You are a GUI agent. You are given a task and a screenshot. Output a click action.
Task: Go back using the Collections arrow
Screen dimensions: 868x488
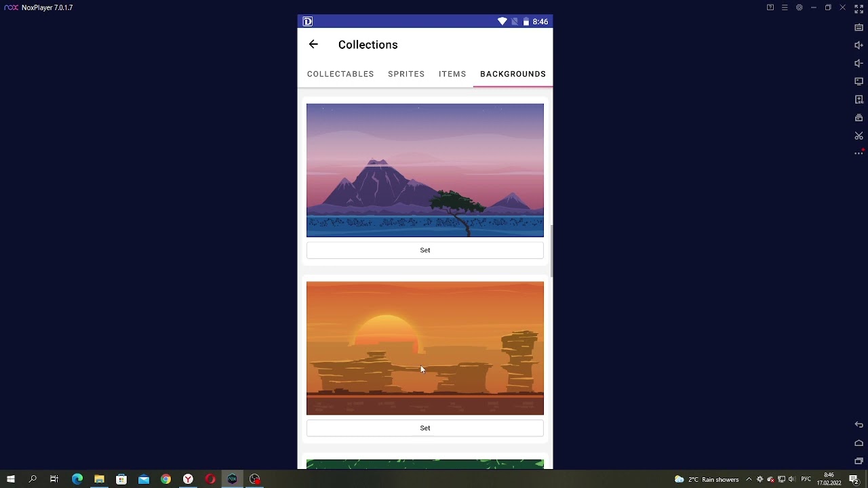coord(313,45)
